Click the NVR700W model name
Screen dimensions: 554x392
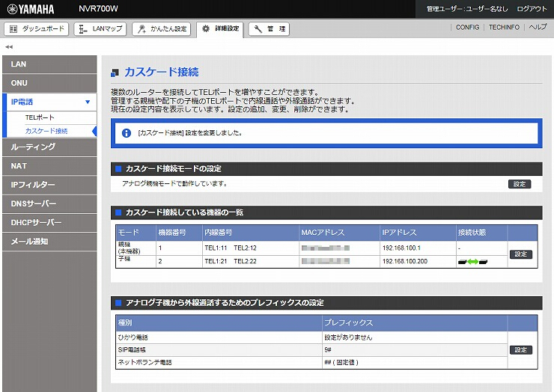click(98, 9)
